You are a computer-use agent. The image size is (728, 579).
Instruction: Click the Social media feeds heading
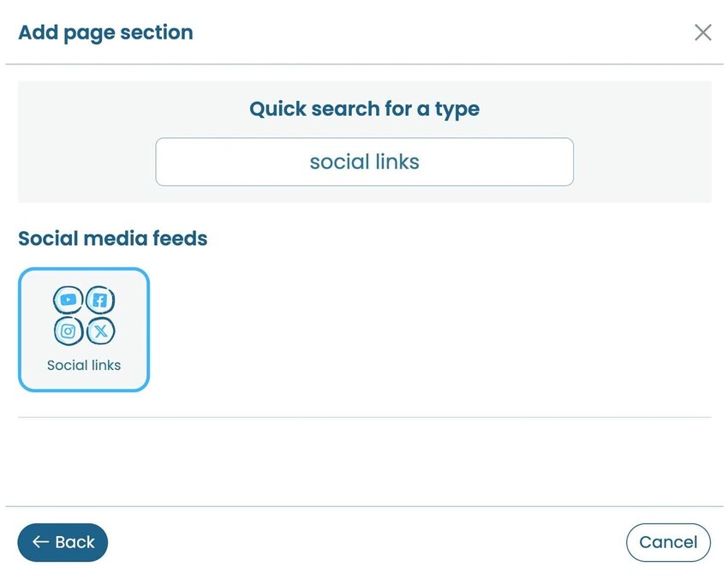click(x=112, y=238)
